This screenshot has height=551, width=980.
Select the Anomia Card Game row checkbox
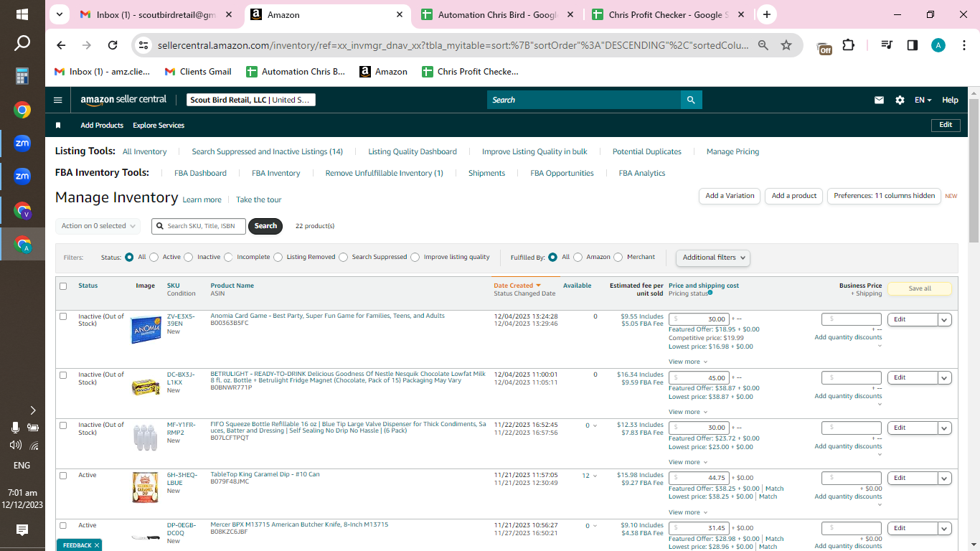coord(63,316)
